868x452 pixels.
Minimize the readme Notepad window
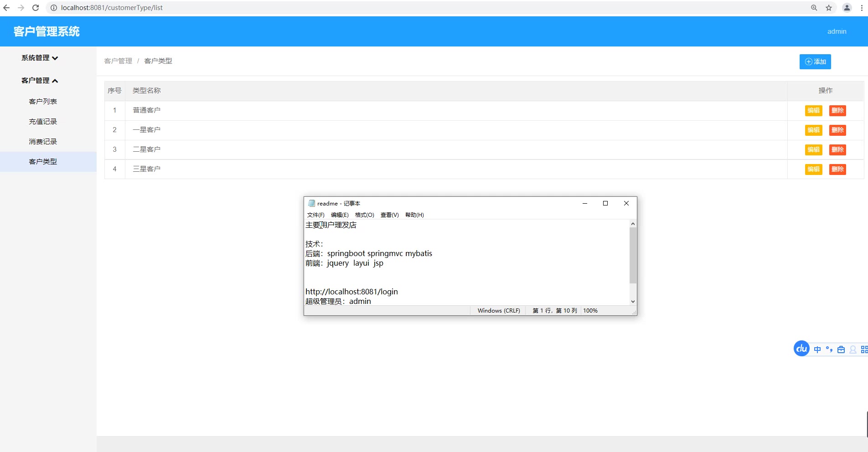tap(584, 203)
